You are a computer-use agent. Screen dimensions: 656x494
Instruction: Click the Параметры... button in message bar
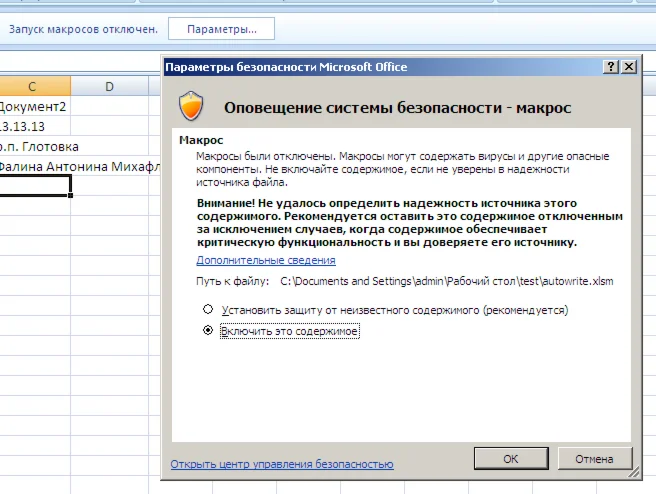[221, 29]
